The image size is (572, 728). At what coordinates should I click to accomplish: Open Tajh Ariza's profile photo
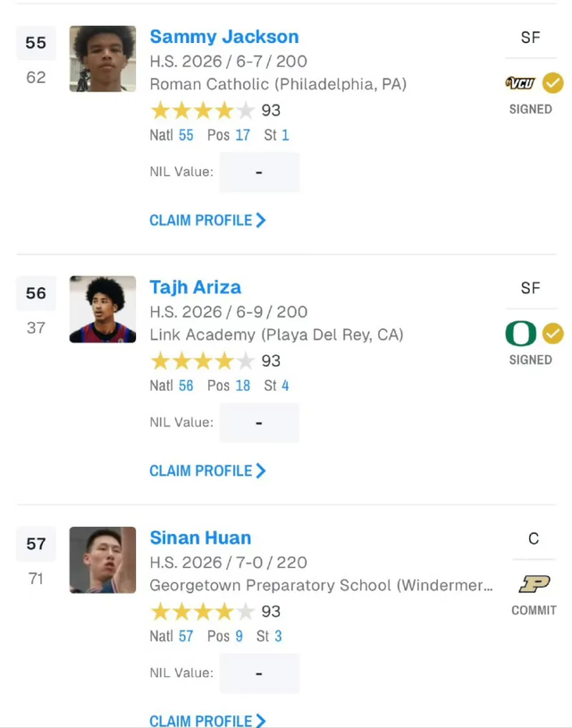point(103,309)
